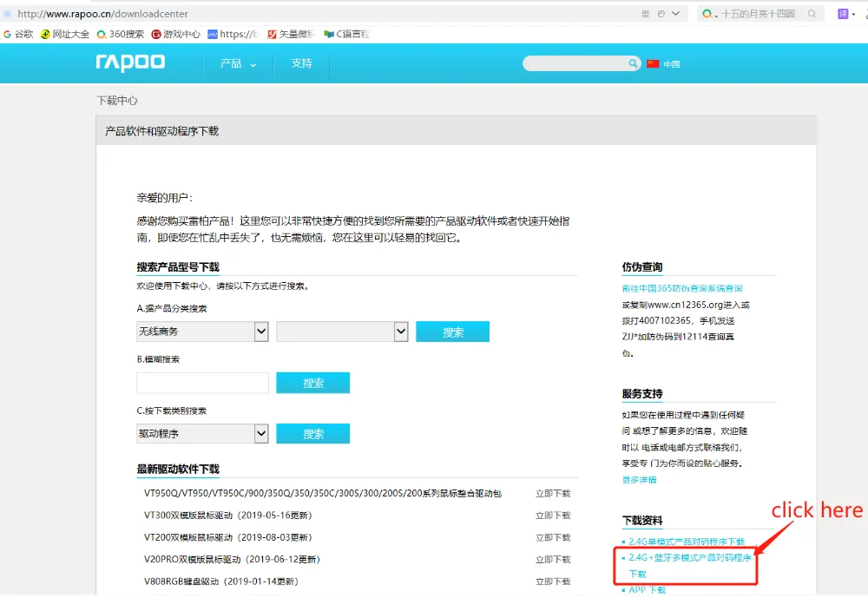Open the 驱动程序 download type dropdown
The height and width of the screenshot is (598, 868).
coord(202,434)
